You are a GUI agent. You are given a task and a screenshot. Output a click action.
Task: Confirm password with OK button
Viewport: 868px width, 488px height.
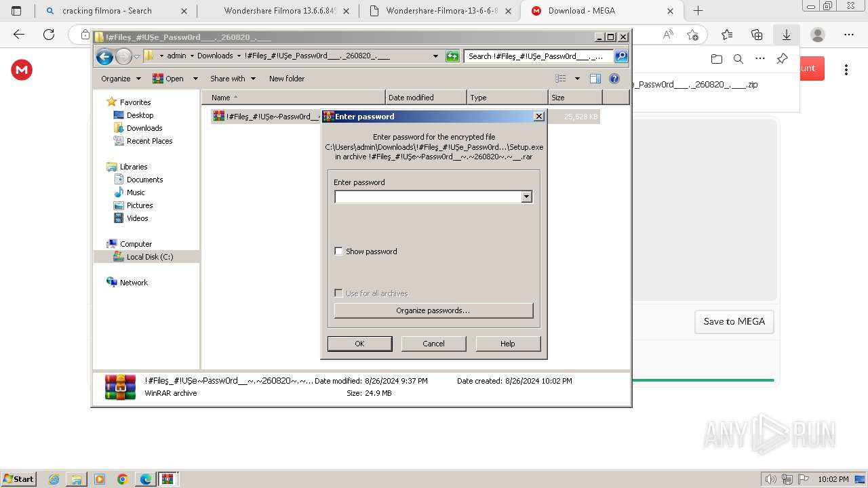click(359, 344)
